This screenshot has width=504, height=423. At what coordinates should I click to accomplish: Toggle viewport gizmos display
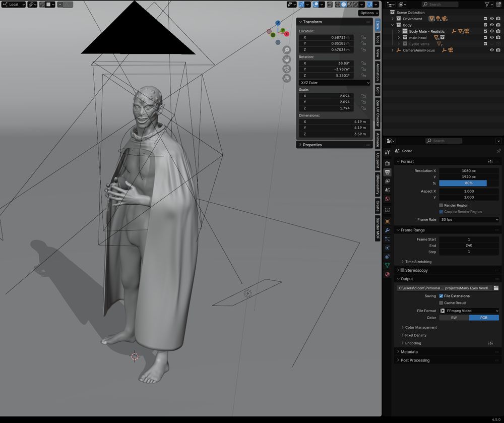click(301, 5)
